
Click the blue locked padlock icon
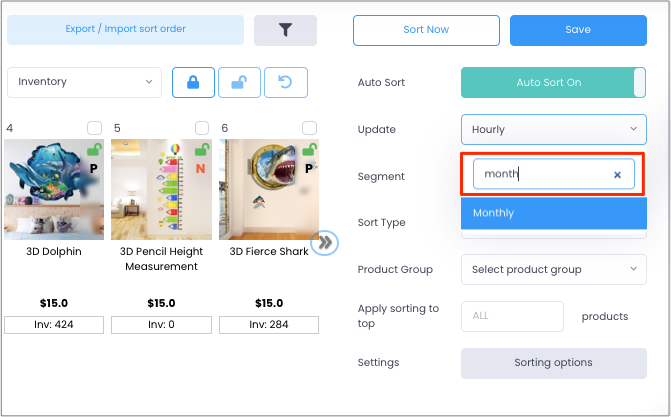click(193, 82)
